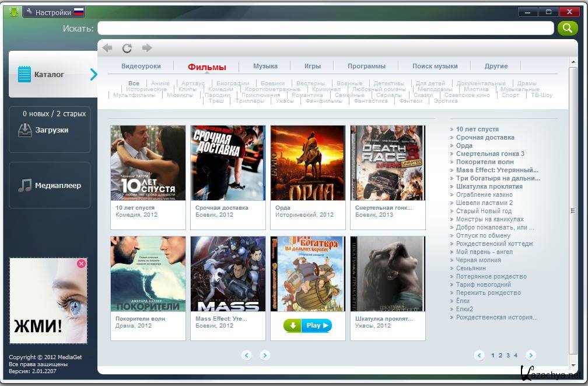Click in the Искать search field
Viewport: 588px width, 386px height.
pyautogui.click(x=325, y=28)
